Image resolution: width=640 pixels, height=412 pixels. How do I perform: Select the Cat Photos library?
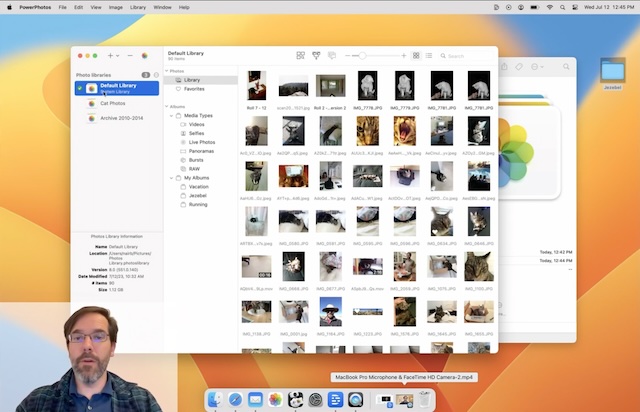pos(117,104)
